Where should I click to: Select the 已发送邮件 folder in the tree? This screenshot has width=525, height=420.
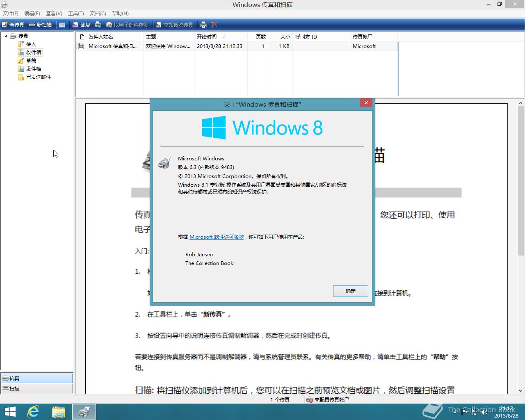39,77
